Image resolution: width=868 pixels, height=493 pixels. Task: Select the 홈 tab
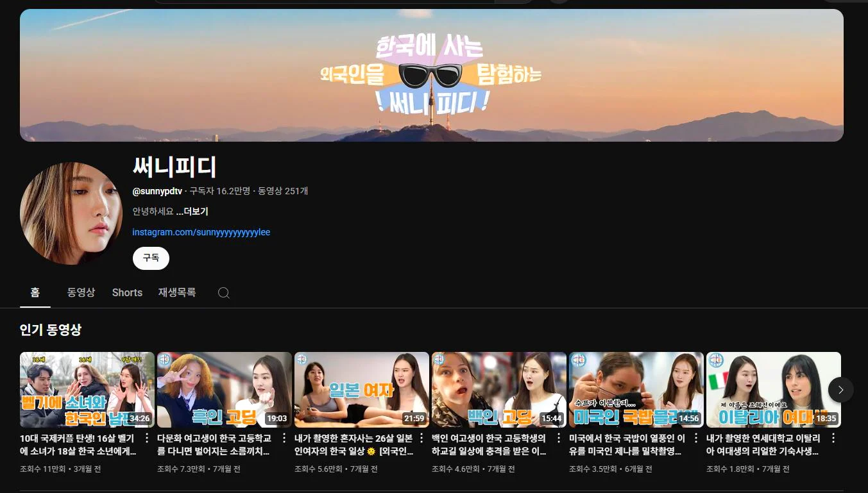[35, 292]
